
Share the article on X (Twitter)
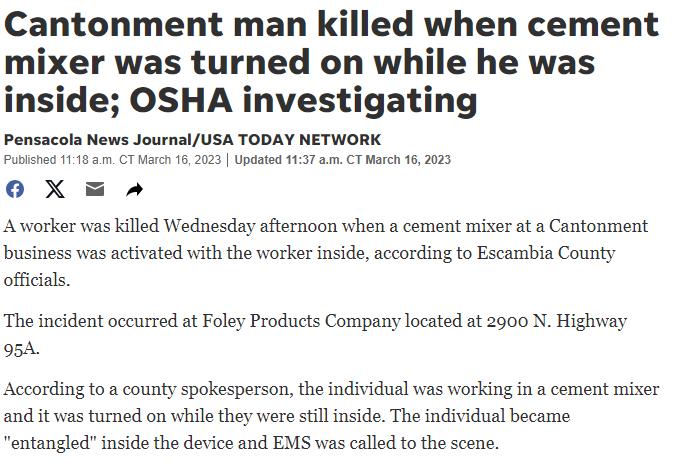tap(55, 189)
